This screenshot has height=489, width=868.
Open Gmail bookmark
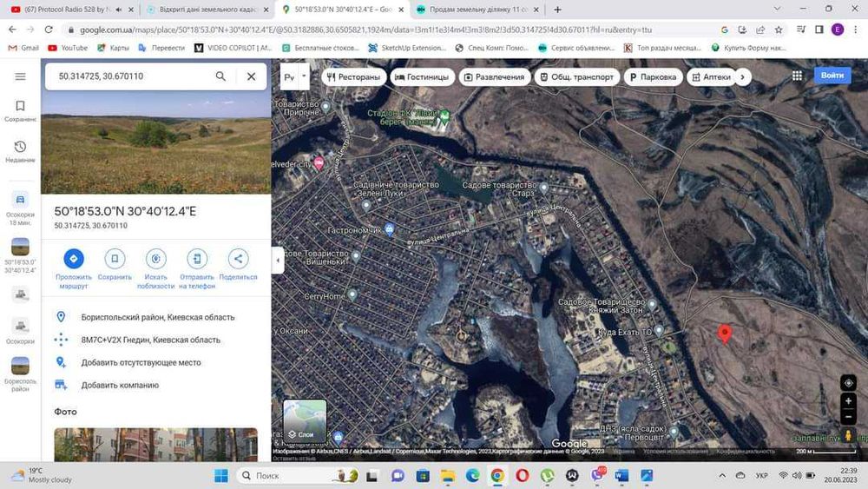pos(23,48)
